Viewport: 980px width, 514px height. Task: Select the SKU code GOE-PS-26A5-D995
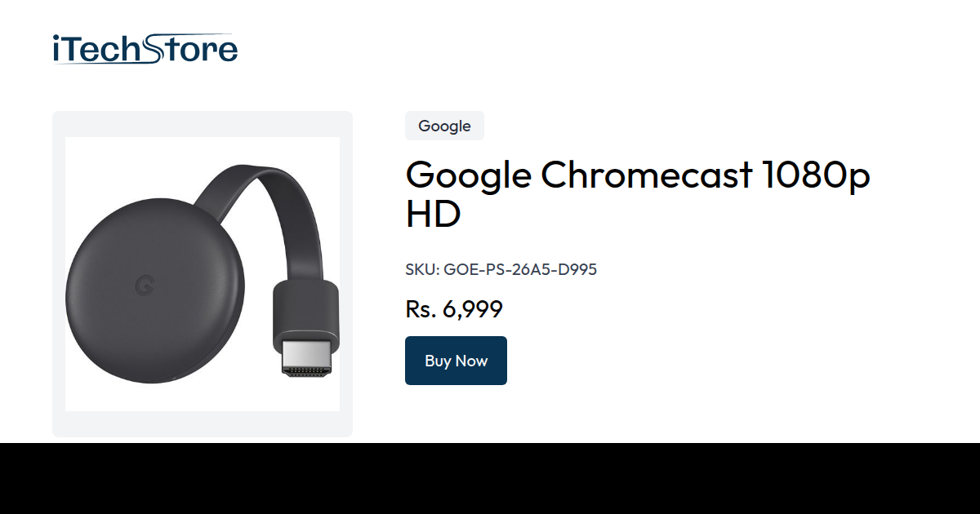click(520, 269)
